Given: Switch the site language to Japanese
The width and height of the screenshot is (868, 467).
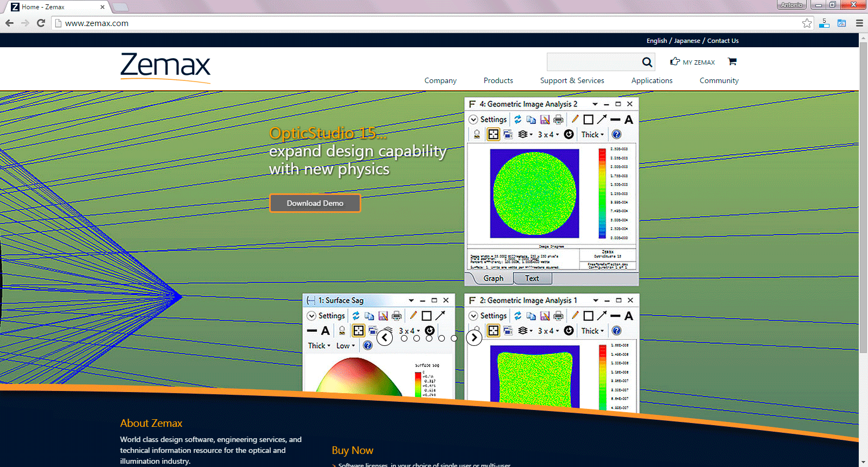Looking at the screenshot, I should pyautogui.click(x=687, y=41).
